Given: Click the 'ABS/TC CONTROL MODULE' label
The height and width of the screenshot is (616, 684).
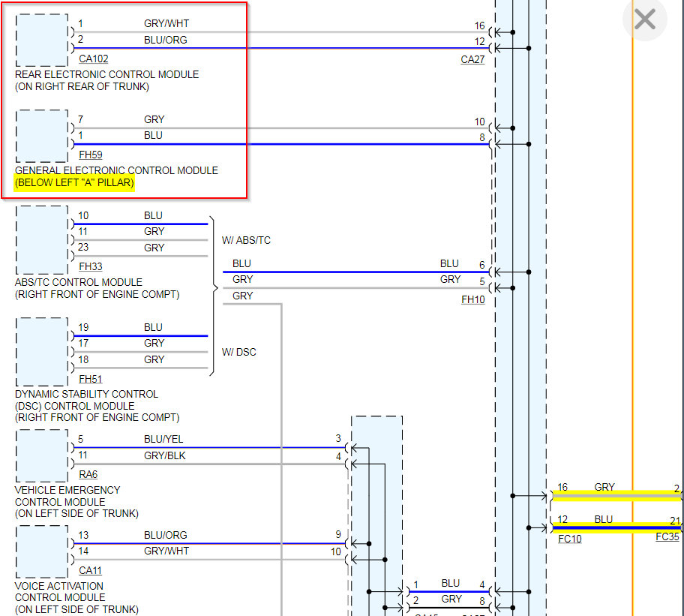Looking at the screenshot, I should point(79,282).
